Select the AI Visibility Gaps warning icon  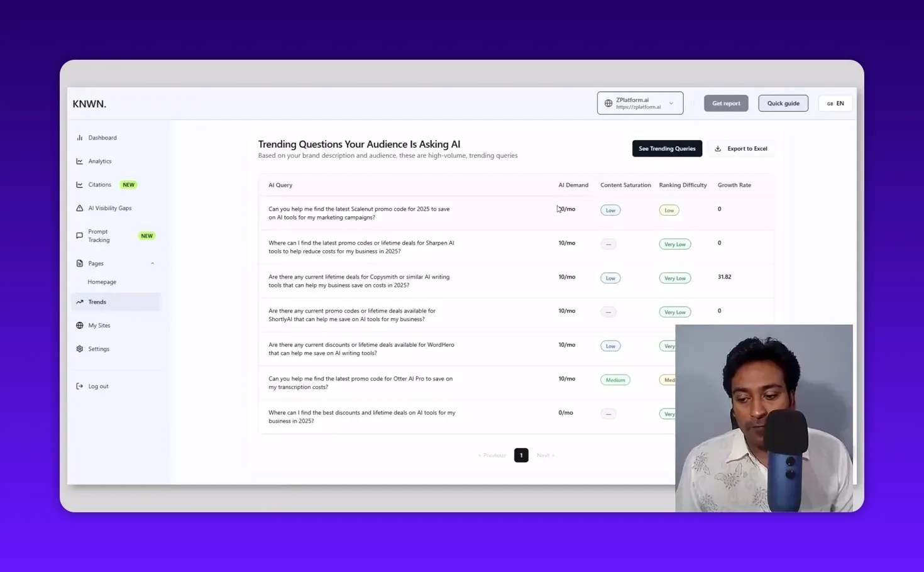[x=80, y=207]
